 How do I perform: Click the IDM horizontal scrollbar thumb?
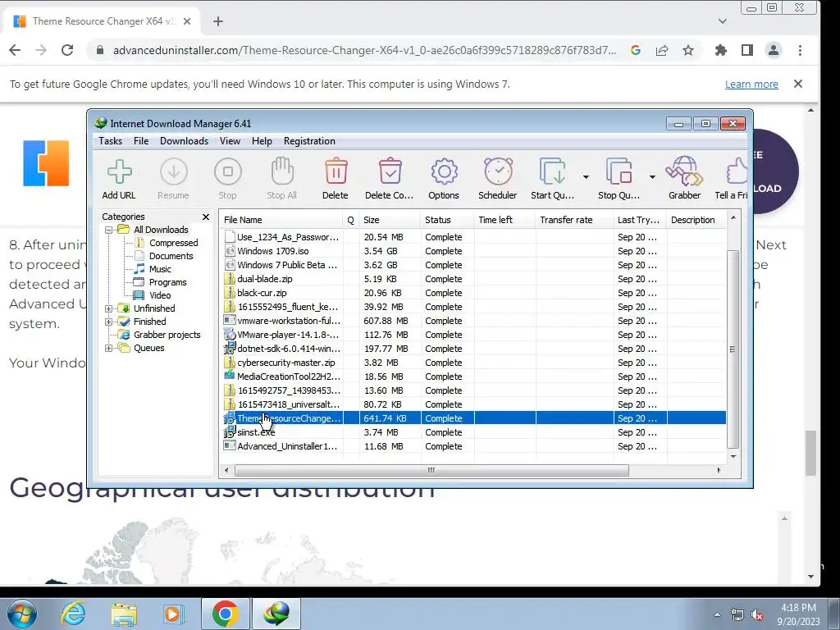click(431, 470)
